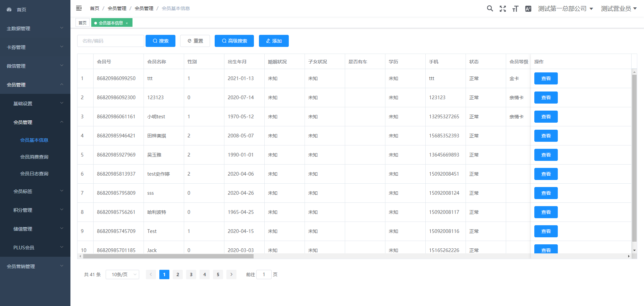Click phone number 15685352393

pos(444,136)
